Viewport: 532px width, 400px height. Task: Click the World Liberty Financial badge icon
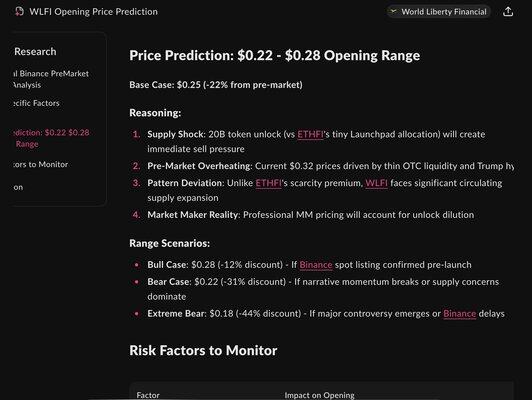(394, 12)
